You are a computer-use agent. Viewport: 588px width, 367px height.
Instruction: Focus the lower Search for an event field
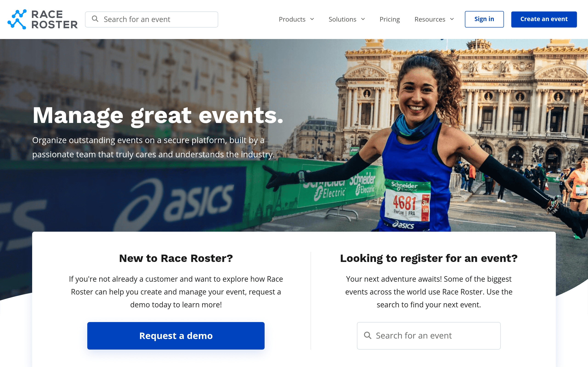point(429,336)
